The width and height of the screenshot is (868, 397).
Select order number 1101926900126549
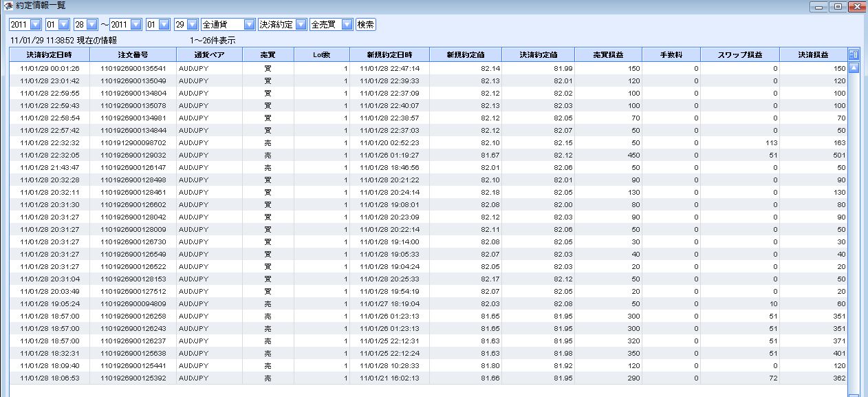pyautogui.click(x=133, y=254)
